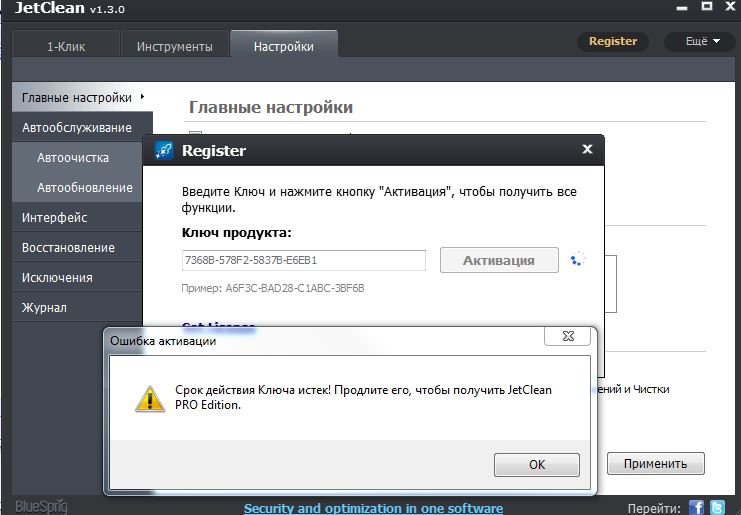
Task: Close the Register dialog with X
Action: 587,150
